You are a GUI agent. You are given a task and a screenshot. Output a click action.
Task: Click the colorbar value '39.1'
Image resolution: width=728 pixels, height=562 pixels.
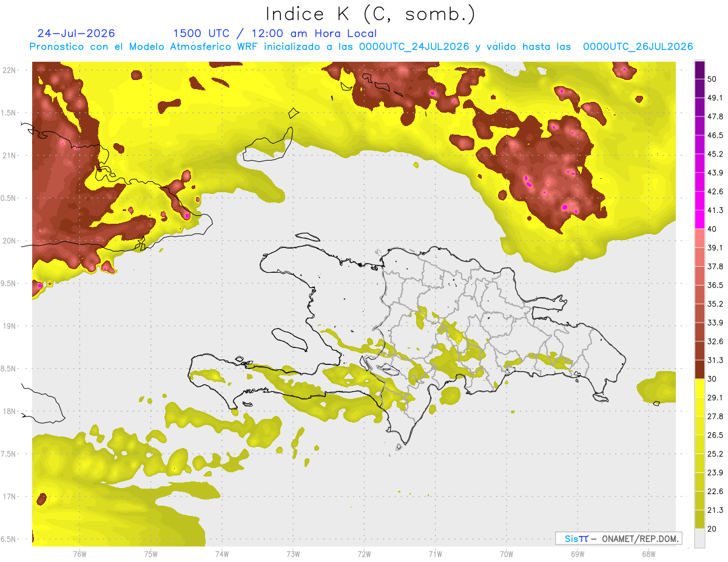tap(715, 247)
